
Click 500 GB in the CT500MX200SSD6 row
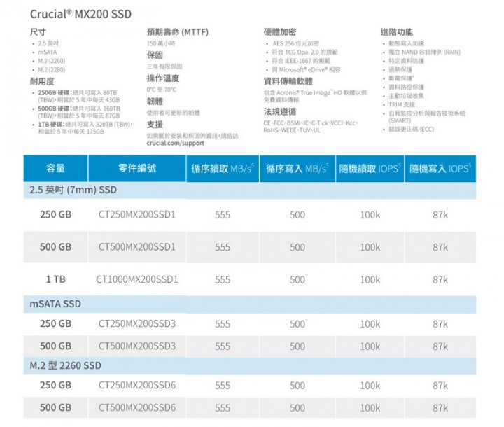tap(55, 408)
